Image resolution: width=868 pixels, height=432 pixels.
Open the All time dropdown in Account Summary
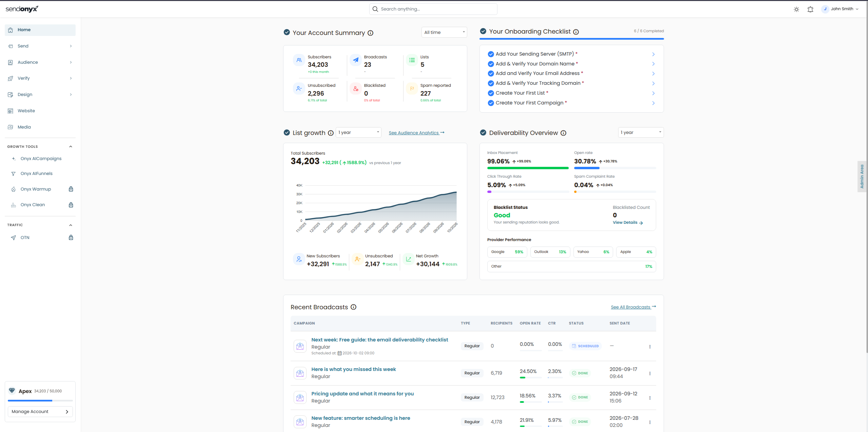tap(444, 32)
